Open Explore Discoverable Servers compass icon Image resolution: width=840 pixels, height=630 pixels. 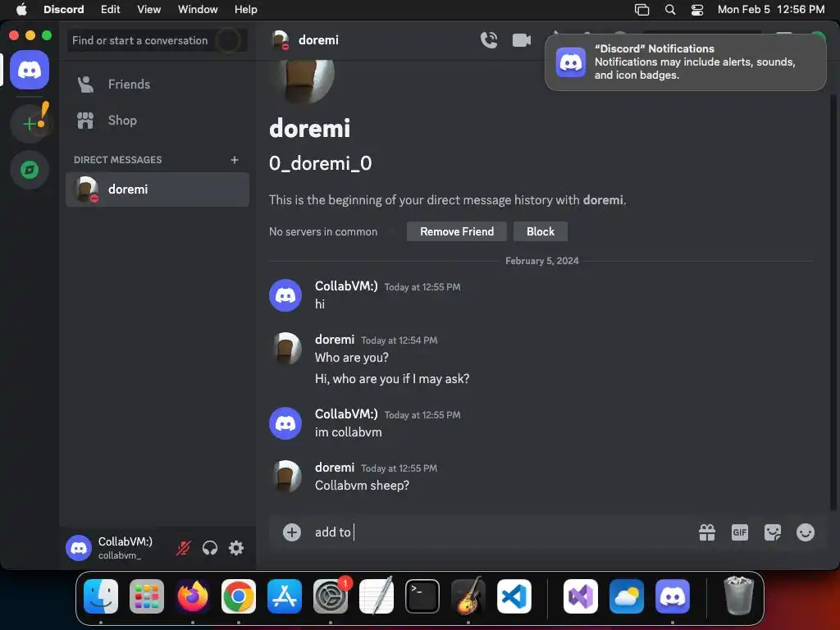pyautogui.click(x=30, y=170)
